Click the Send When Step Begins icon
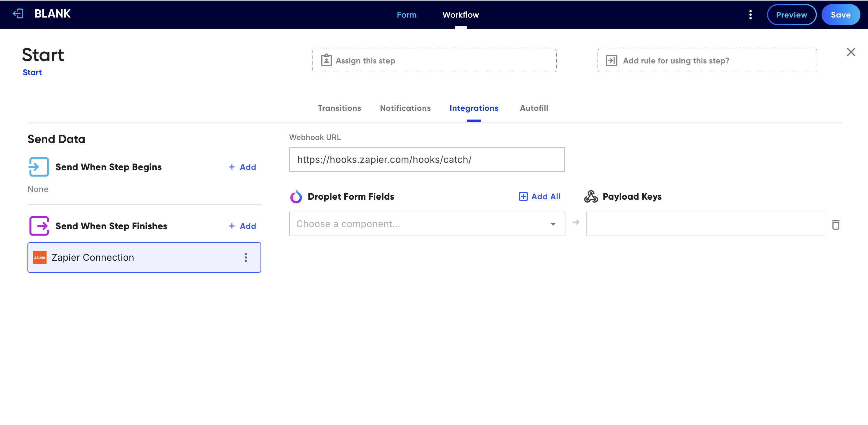The height and width of the screenshot is (425, 868). [x=39, y=167]
